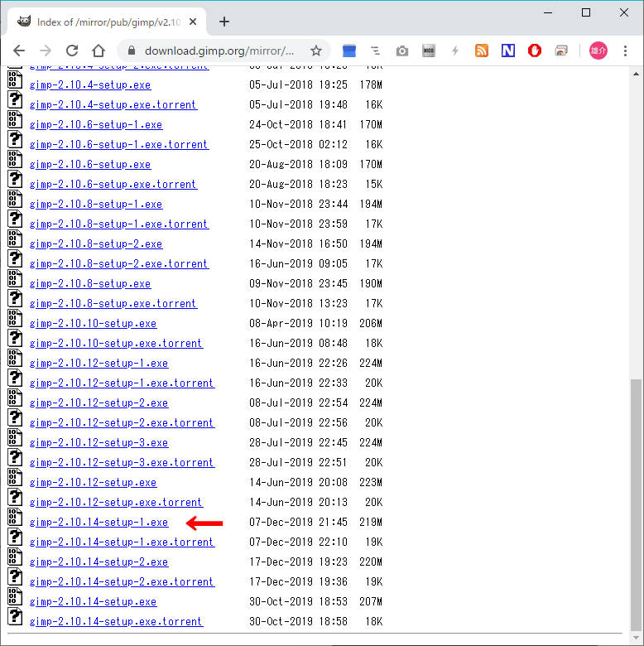This screenshot has width=644, height=646.
Task: Open the blue N extension icon
Action: coord(508,51)
